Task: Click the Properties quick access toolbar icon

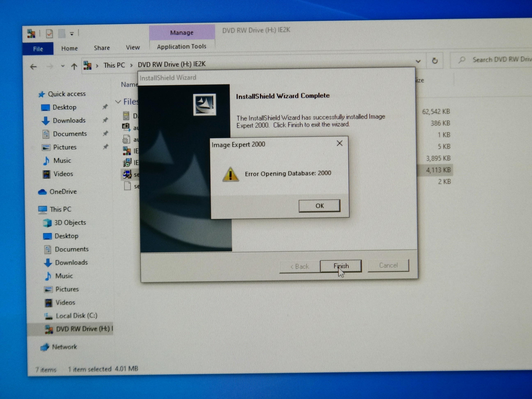Action: coord(49,34)
